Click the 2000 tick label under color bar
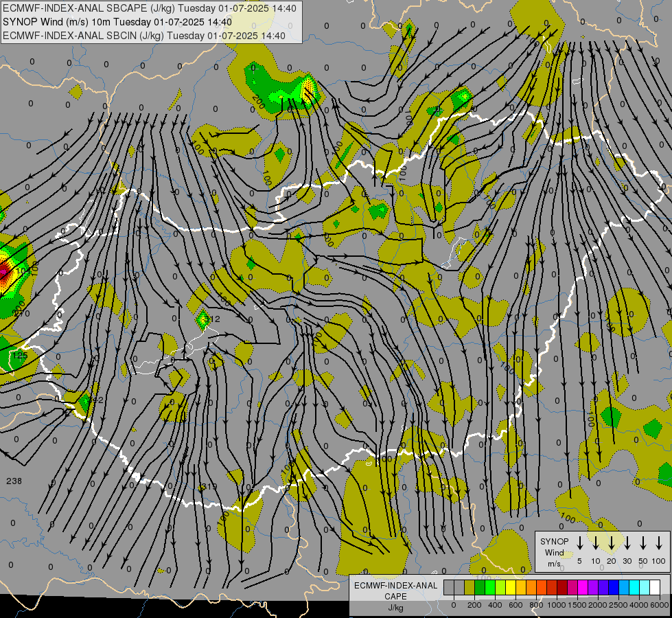The height and width of the screenshot is (618, 672). 597,605
